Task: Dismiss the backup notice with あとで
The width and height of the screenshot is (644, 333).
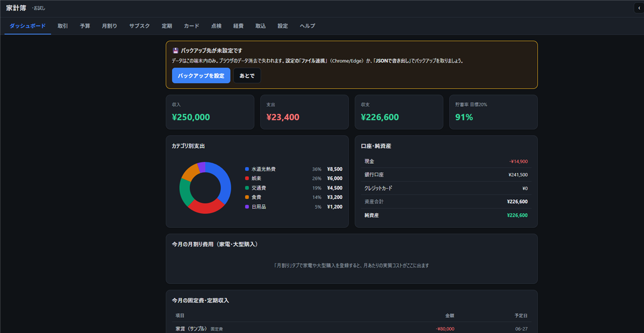Action: 247,76
